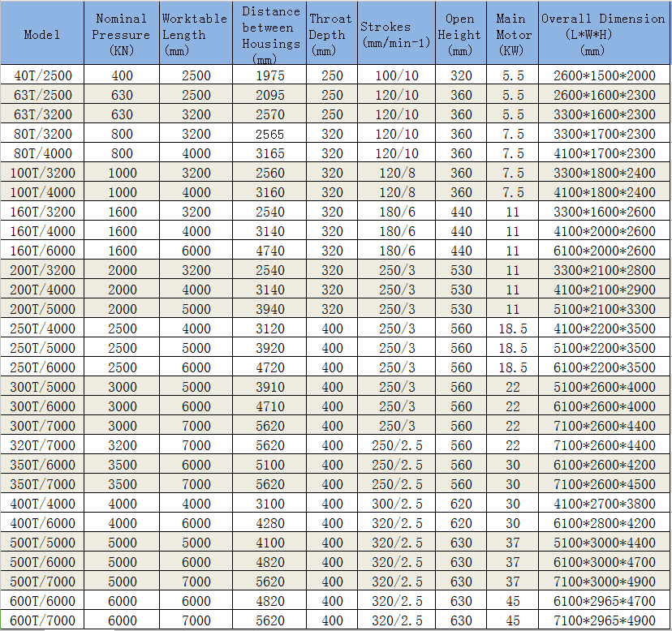Select the 250T/5000 model cell
672x631 pixels.
[x=43, y=348]
